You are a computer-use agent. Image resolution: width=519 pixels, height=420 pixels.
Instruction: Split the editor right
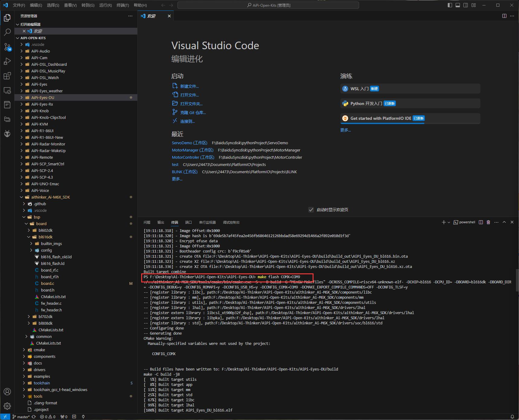(x=504, y=16)
